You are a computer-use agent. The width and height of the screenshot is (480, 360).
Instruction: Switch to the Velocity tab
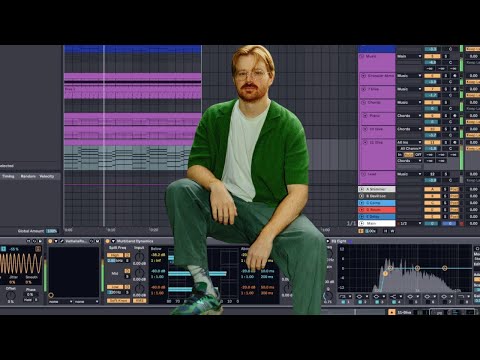pos(47,176)
